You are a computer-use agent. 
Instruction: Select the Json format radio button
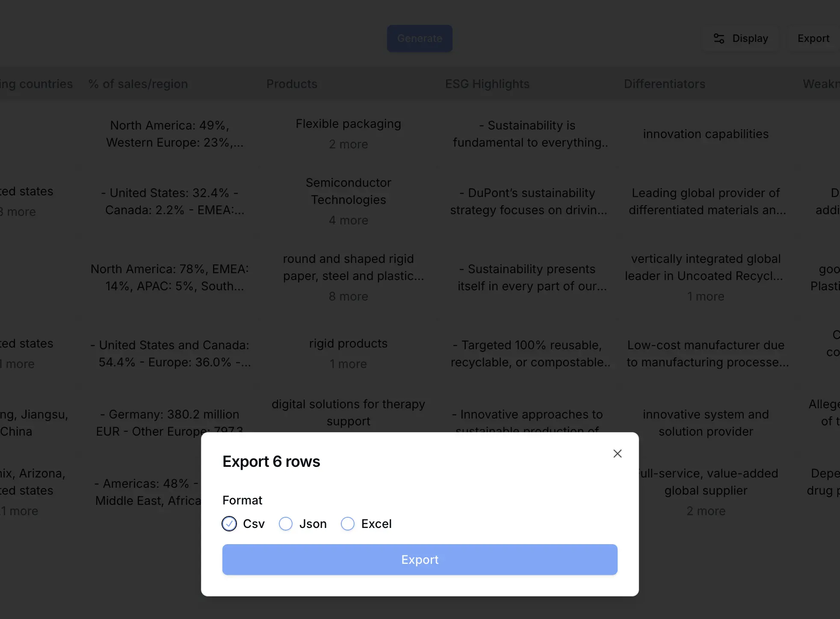[285, 524]
